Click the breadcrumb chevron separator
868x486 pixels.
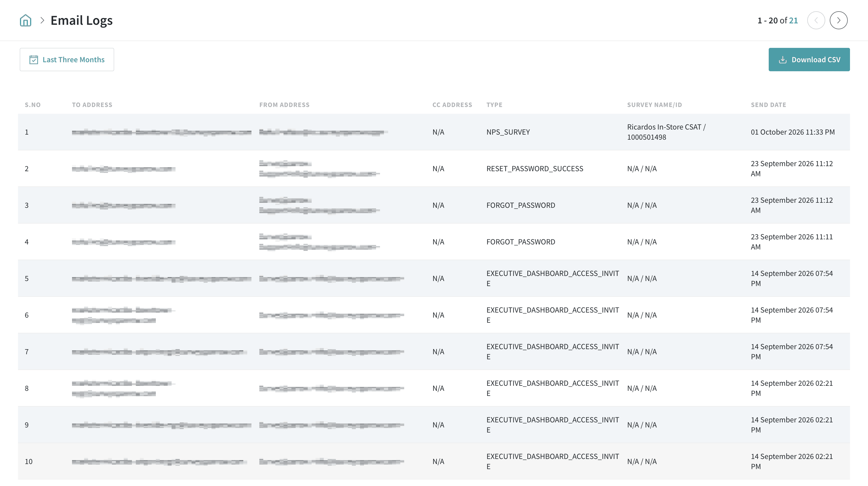pyautogui.click(x=42, y=20)
